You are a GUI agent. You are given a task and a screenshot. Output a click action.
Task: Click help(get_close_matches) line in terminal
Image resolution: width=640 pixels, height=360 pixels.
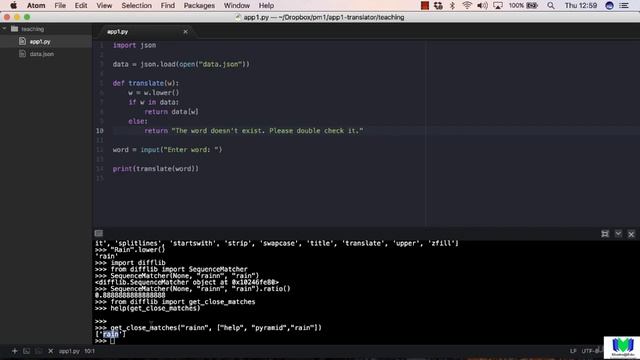(155, 308)
